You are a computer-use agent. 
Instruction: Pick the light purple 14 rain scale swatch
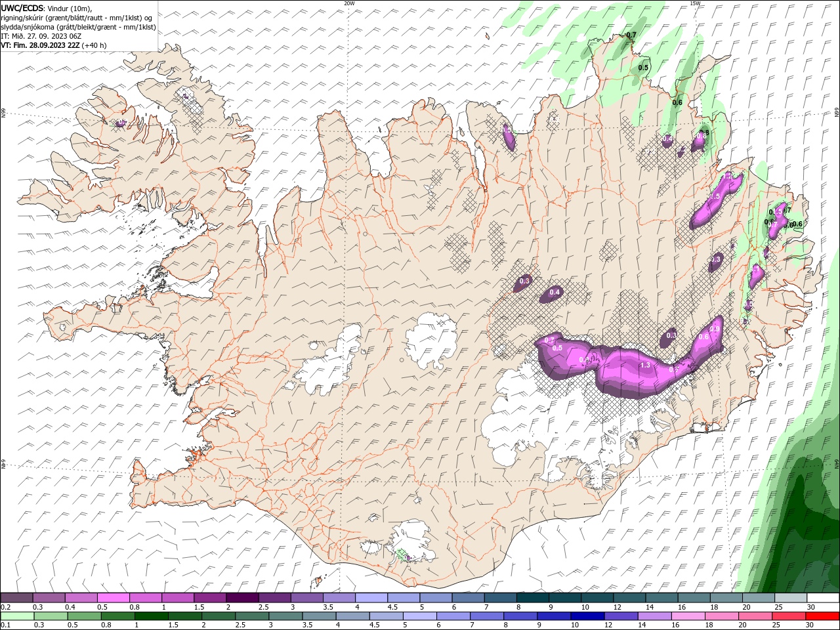tap(655, 616)
